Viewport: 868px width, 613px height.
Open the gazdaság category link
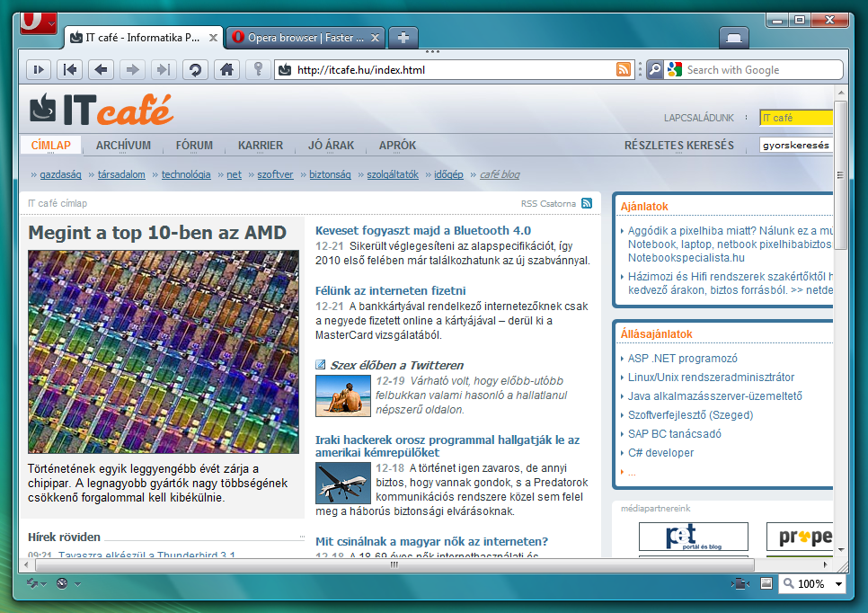pos(60,174)
